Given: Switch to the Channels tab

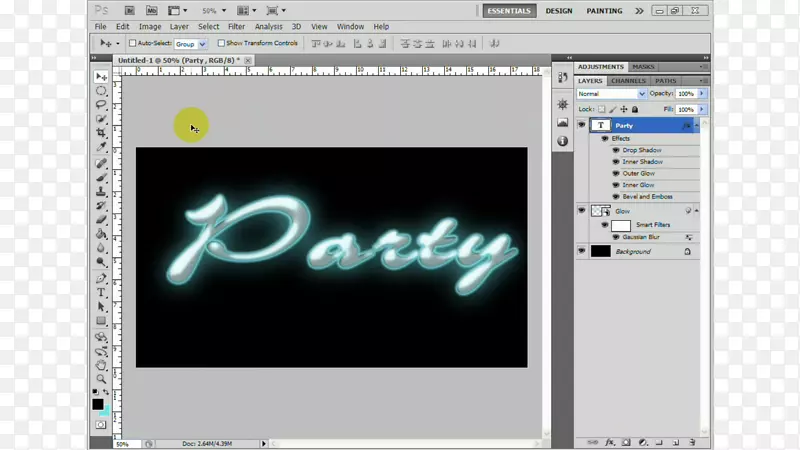Looking at the screenshot, I should 628,80.
